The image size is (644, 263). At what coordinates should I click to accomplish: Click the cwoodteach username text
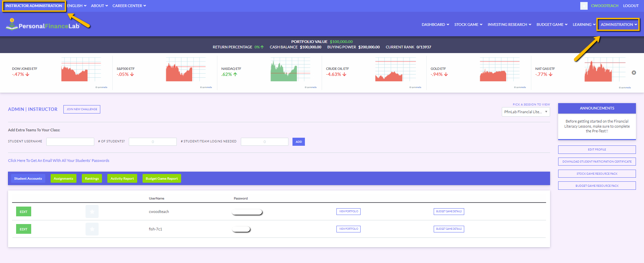coord(159,212)
